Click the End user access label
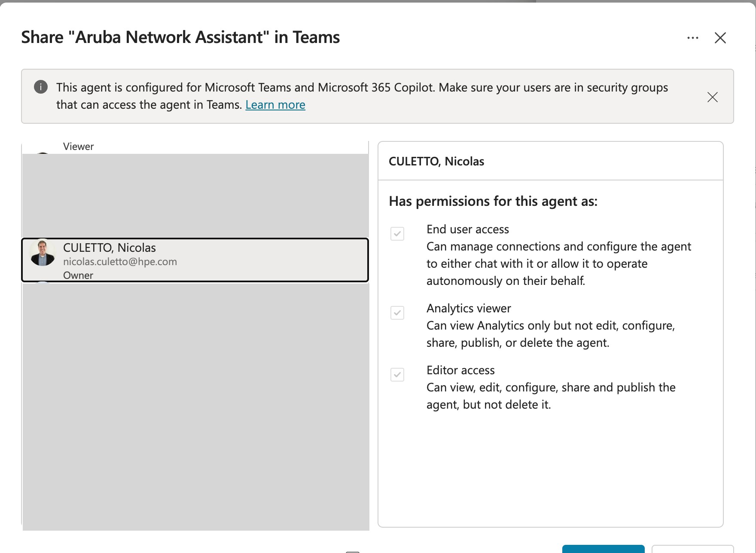The height and width of the screenshot is (553, 756). [x=468, y=229]
